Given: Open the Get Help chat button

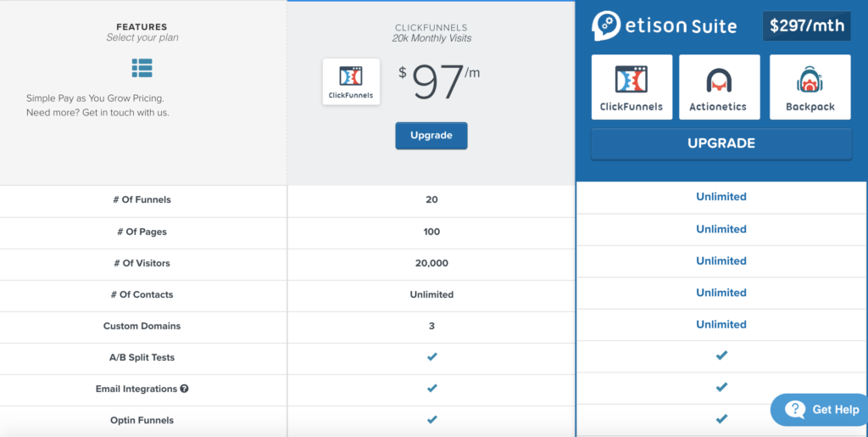Looking at the screenshot, I should 820,410.
